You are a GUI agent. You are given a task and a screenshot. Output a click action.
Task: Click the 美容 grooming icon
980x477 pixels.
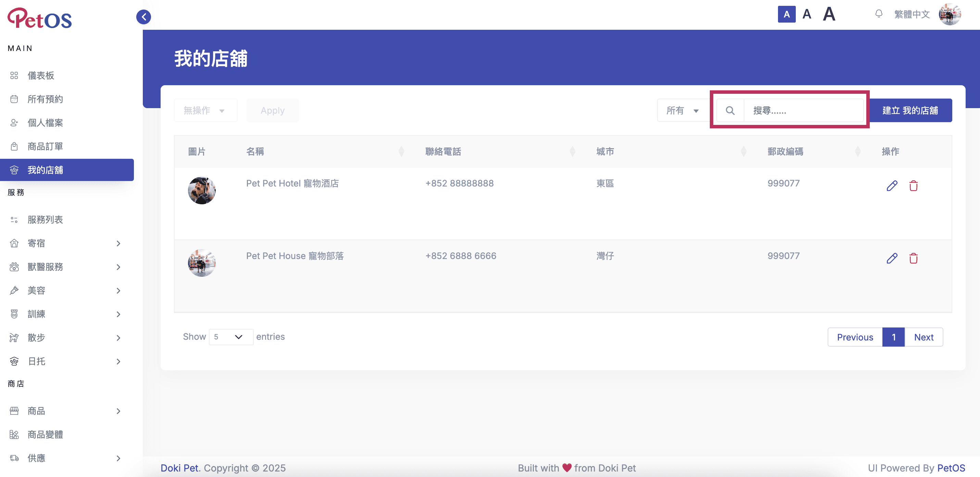pos(14,291)
